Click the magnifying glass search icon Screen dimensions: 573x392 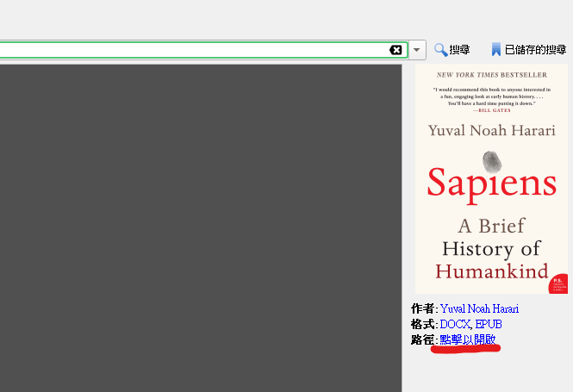[440, 50]
